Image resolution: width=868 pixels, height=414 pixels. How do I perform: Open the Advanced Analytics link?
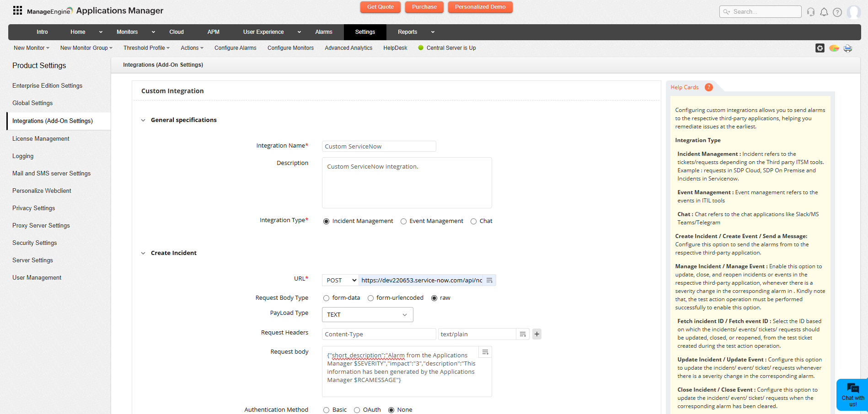click(348, 48)
